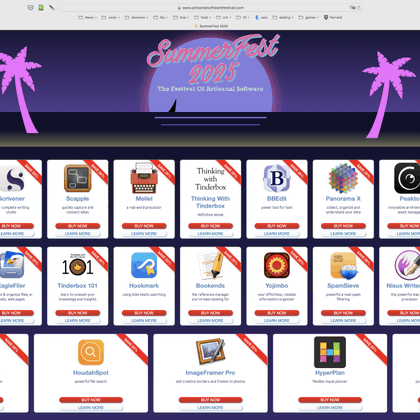The image size is (420, 420).
Task: Click the SpamSieve title link
Action: coord(343,286)
